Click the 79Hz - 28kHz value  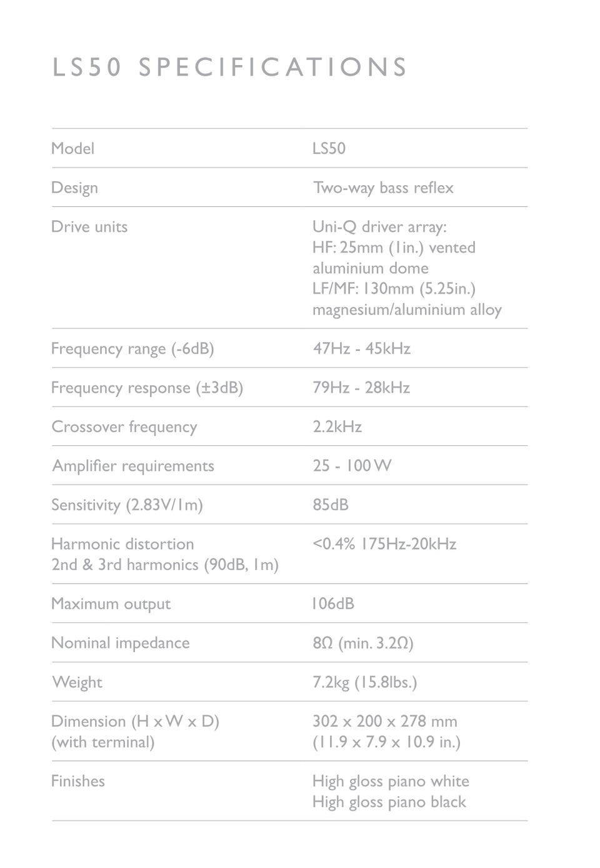361,388
